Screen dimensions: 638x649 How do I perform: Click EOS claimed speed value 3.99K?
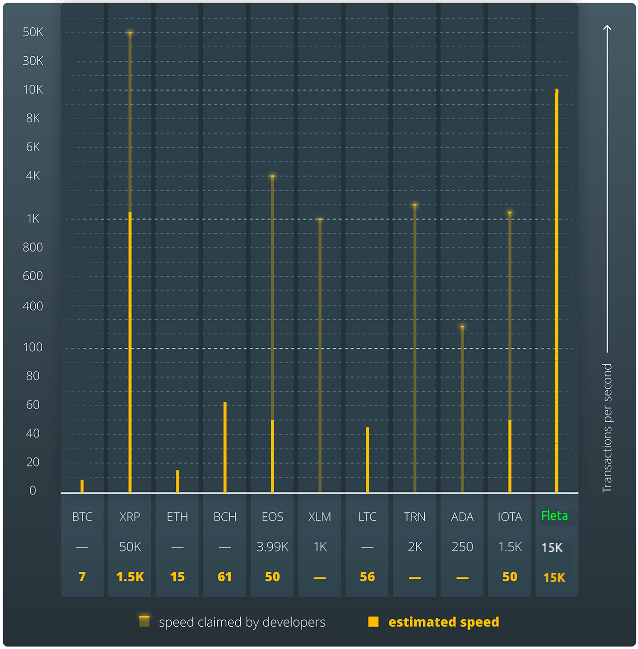tap(272, 547)
